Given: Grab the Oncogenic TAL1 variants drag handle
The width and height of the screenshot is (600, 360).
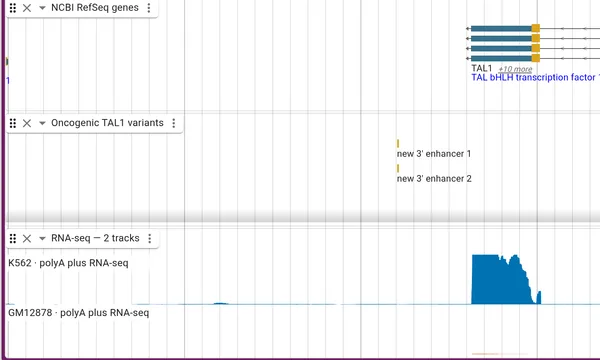Looking at the screenshot, I should 13,123.
